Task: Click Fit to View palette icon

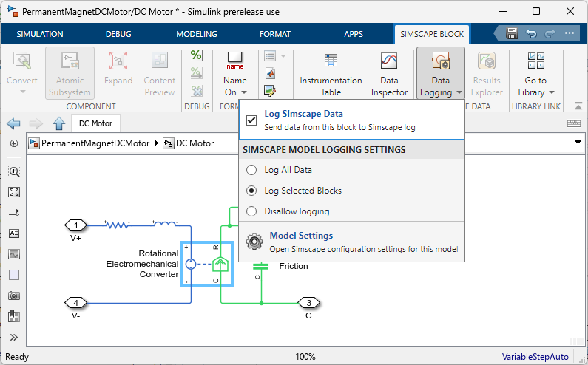Action: point(14,192)
